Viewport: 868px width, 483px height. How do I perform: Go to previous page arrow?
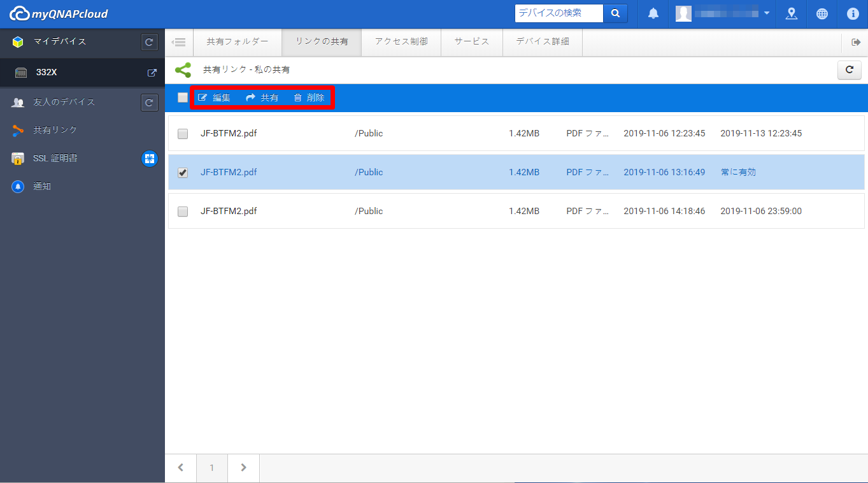pos(181,468)
